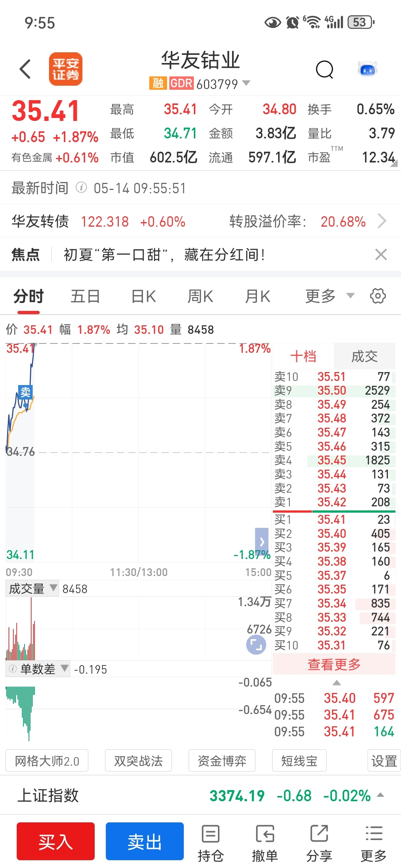Select 买1 row at 35.41
The width and height of the screenshot is (401, 868).
pyautogui.click(x=334, y=520)
